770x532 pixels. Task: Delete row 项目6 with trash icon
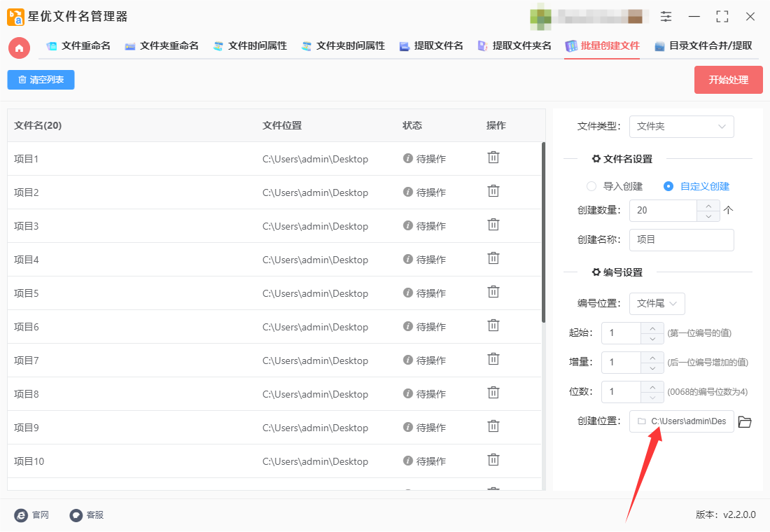493,325
